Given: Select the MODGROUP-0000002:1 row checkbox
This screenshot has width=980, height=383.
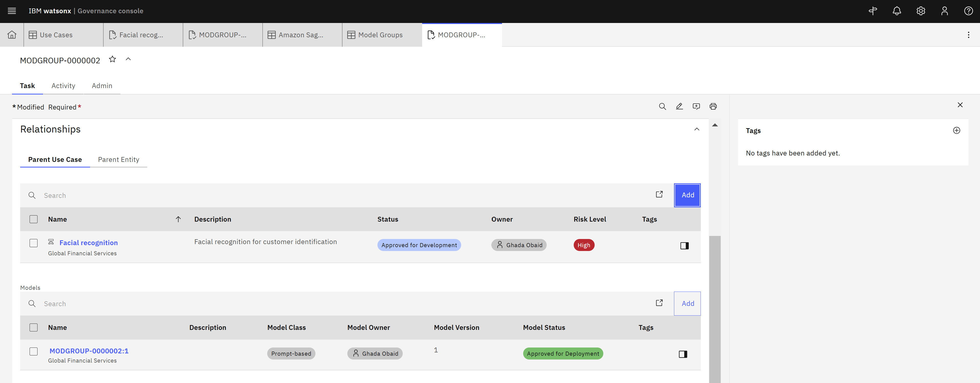Looking at the screenshot, I should (33, 351).
